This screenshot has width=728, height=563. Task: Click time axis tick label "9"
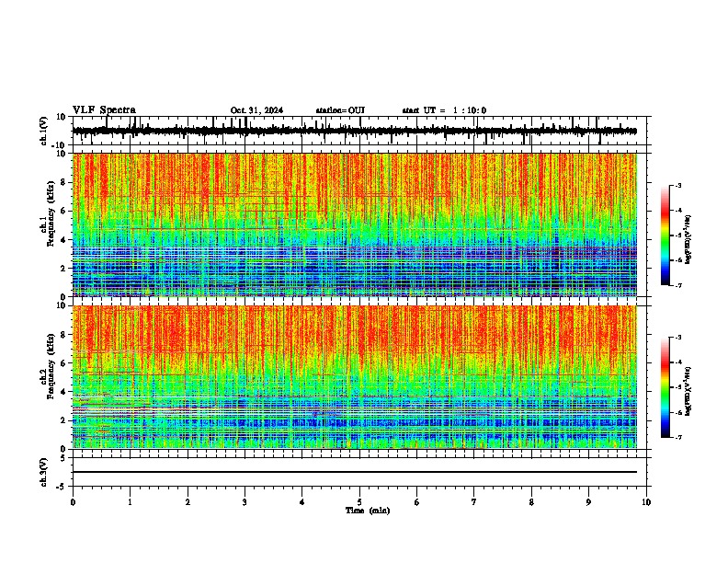click(x=588, y=502)
